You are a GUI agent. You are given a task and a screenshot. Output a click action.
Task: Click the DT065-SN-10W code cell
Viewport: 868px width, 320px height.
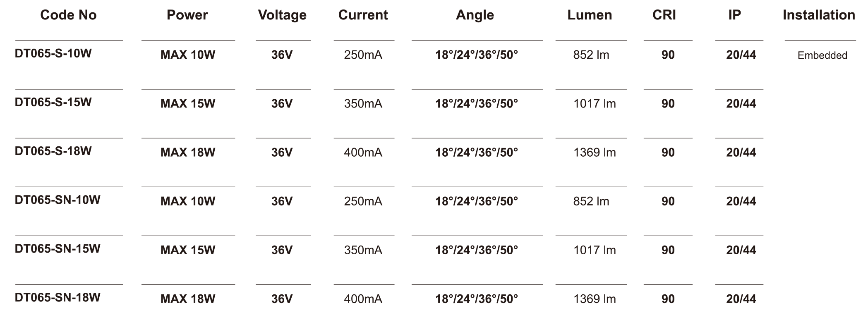click(x=58, y=200)
